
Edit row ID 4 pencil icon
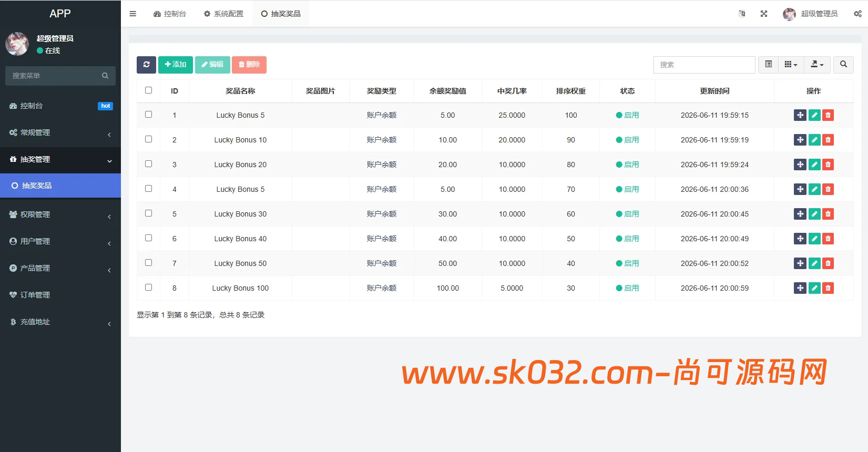click(814, 189)
